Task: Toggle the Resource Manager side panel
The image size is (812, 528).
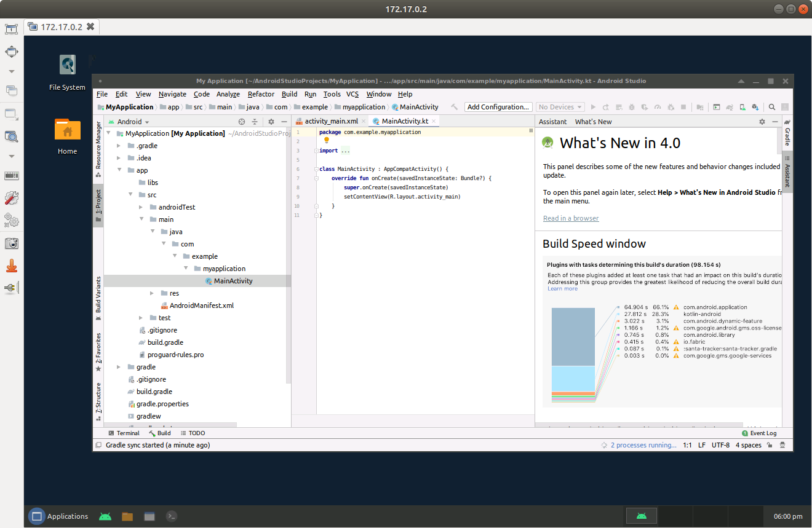Action: click(x=98, y=148)
